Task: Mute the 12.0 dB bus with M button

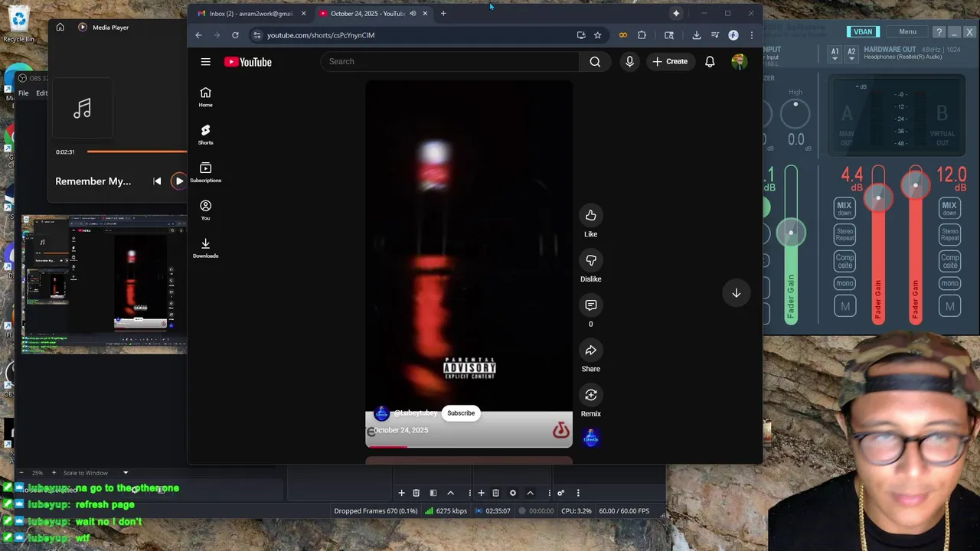Action: pos(949,306)
